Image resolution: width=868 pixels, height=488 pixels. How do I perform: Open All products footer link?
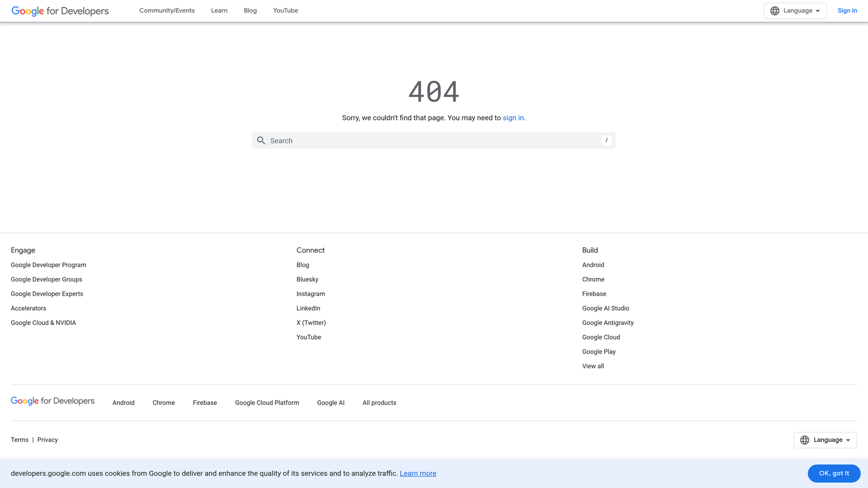380,403
